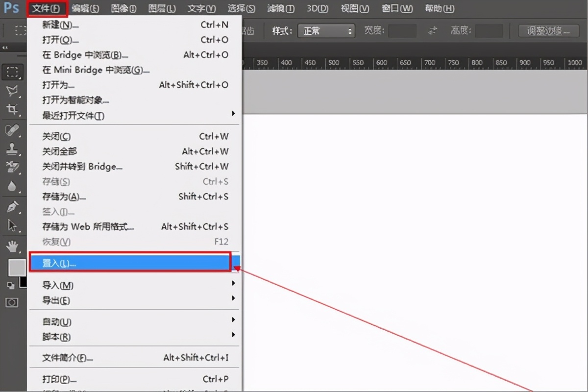588x392 pixels.
Task: Click 存储为 in the File menu
Action: [64, 196]
